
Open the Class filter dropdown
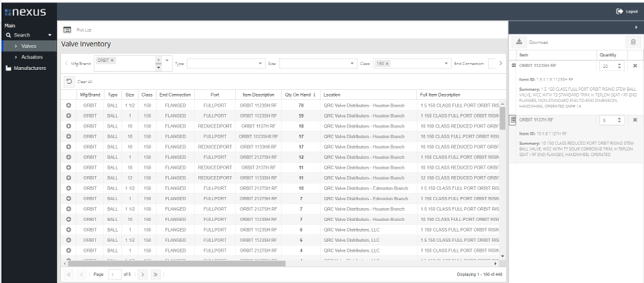tap(446, 64)
